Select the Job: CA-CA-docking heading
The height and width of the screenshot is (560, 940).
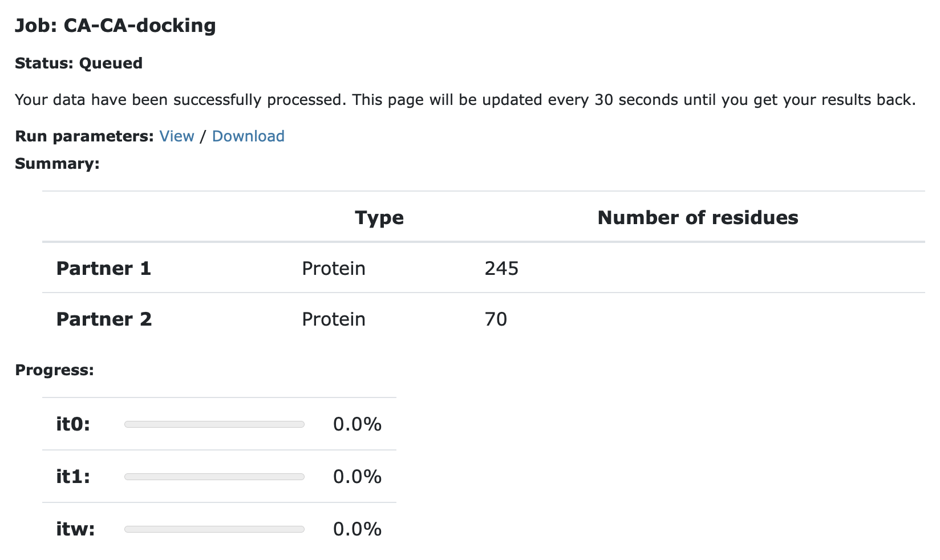click(x=115, y=26)
